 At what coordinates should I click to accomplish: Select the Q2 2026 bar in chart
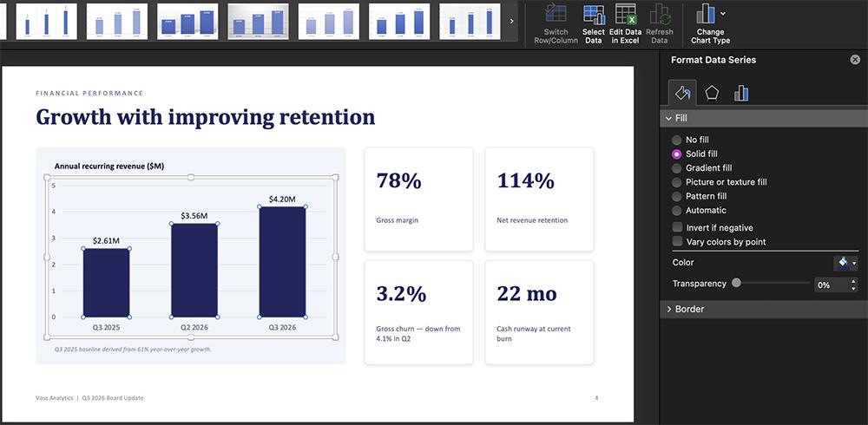[194, 270]
